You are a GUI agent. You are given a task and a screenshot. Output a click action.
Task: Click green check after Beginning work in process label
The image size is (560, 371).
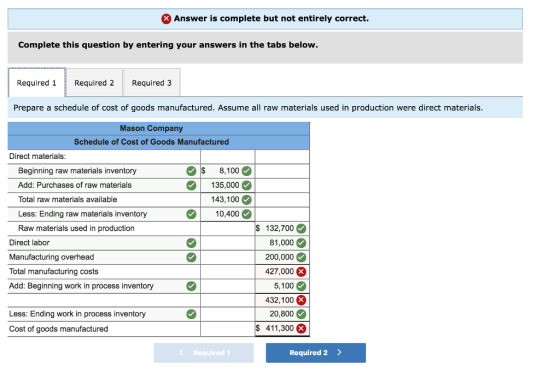tap(191, 286)
